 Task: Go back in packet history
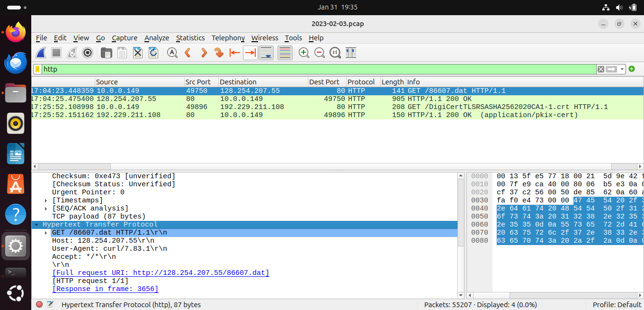[188, 53]
